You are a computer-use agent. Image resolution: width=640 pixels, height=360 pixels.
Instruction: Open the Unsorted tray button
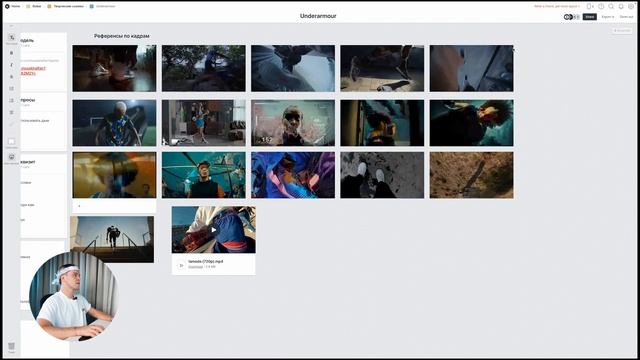[x=622, y=31]
